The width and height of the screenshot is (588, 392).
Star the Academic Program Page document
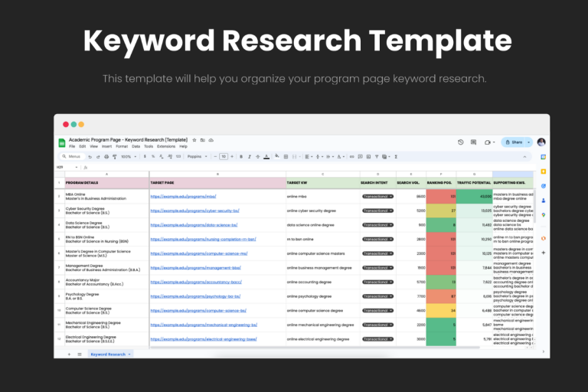(x=194, y=140)
